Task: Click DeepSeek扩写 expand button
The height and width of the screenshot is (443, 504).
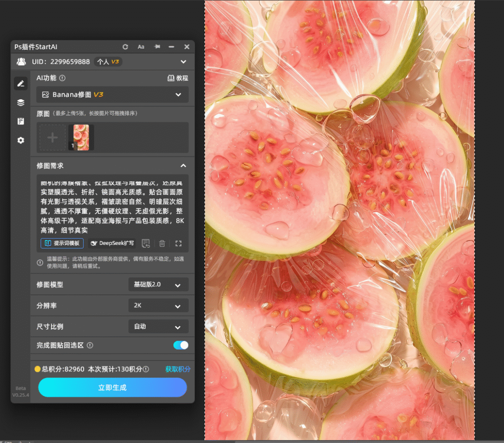Action: (112, 243)
